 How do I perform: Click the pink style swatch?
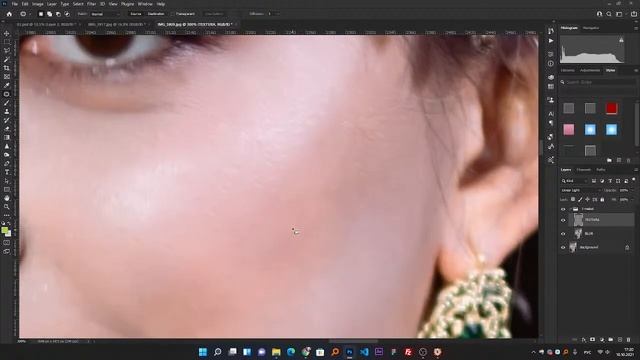pyautogui.click(x=569, y=130)
